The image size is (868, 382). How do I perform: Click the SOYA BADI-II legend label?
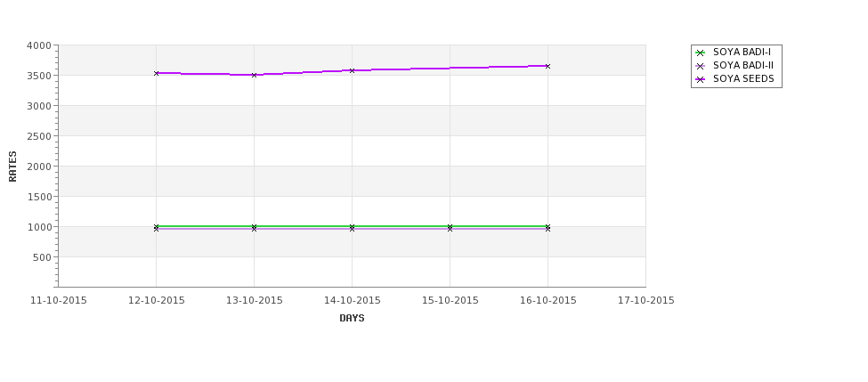pyautogui.click(x=742, y=66)
